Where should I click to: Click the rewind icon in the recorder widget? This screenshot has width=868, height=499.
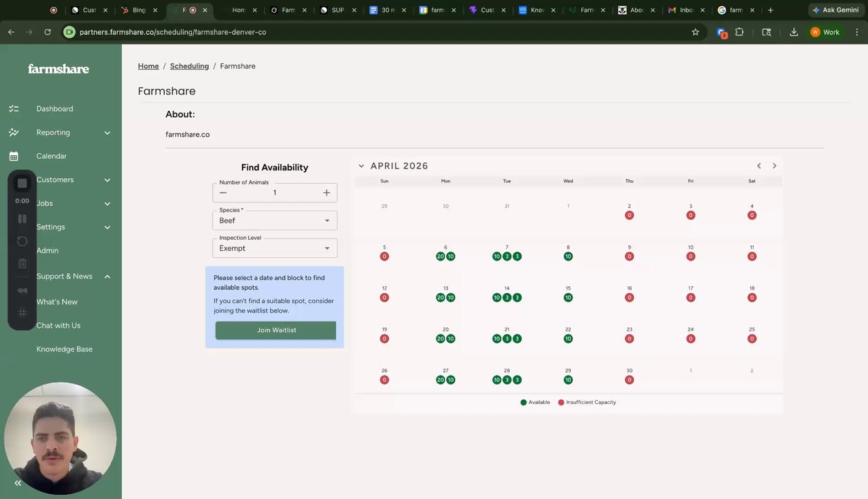pos(22,290)
